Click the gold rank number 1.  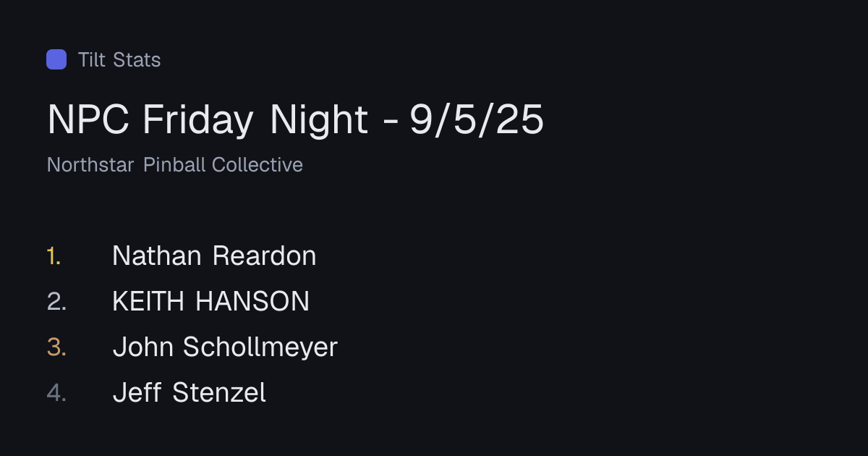point(54,256)
